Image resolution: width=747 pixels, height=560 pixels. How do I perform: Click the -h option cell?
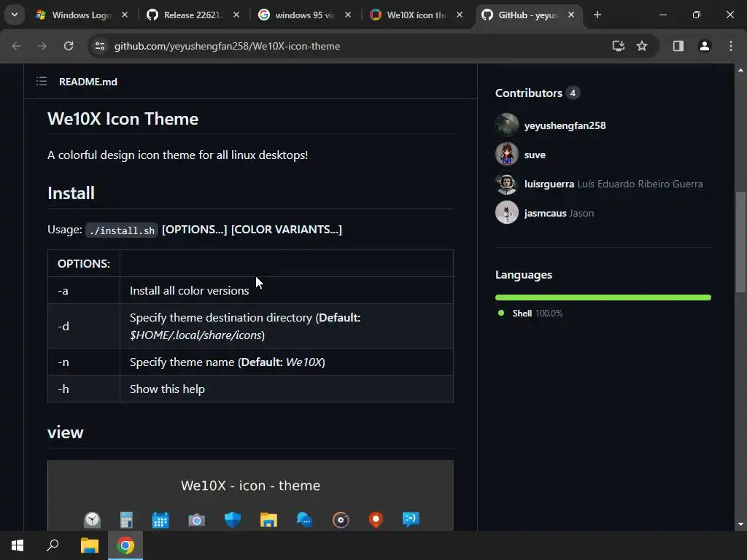click(84, 389)
